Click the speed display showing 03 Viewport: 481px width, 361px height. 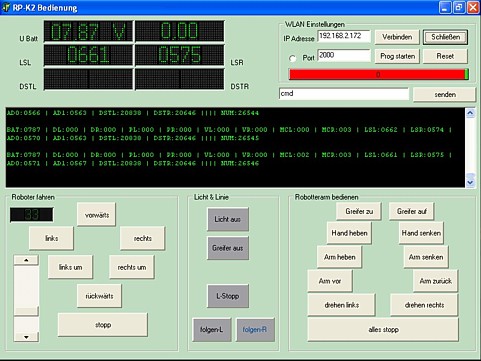pos(32,215)
